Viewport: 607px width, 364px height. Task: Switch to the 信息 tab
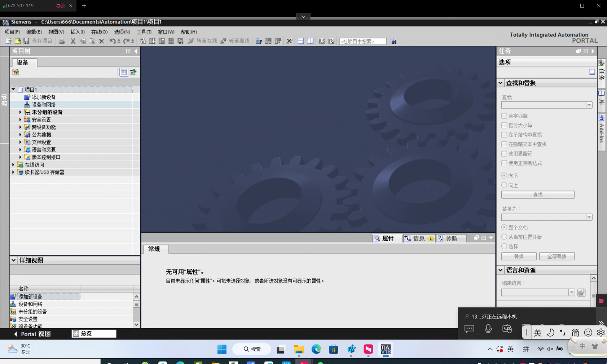click(x=419, y=238)
